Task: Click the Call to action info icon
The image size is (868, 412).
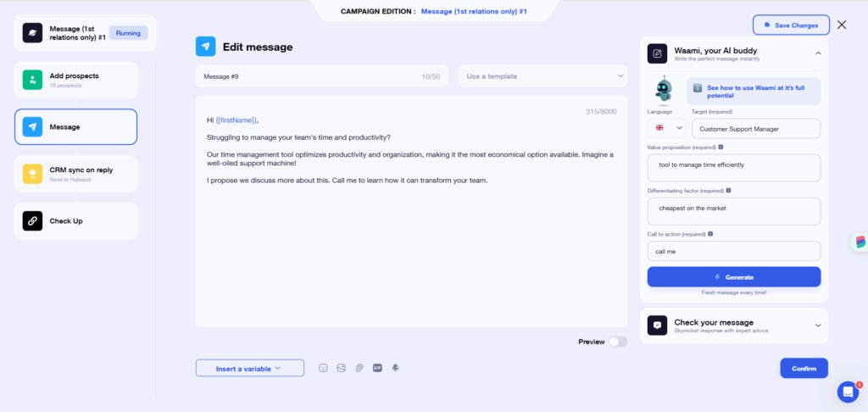Action: (710, 234)
